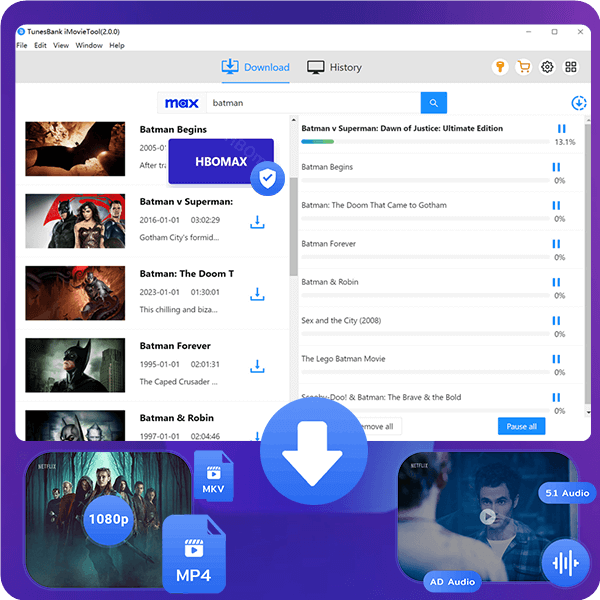The width and height of the screenshot is (600, 600).
Task: Switch to the Download tab
Action: coord(255,67)
